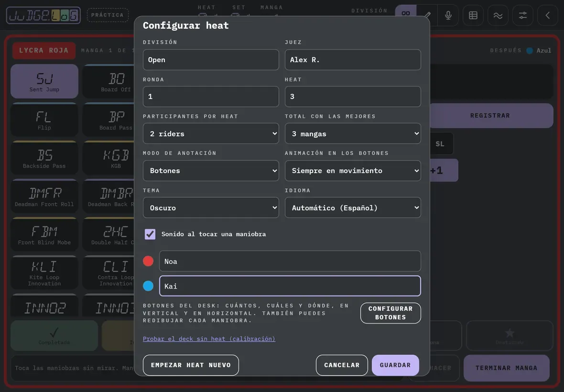This screenshot has width=564, height=392.
Task: Tap the KGB trick button
Action: (108, 158)
